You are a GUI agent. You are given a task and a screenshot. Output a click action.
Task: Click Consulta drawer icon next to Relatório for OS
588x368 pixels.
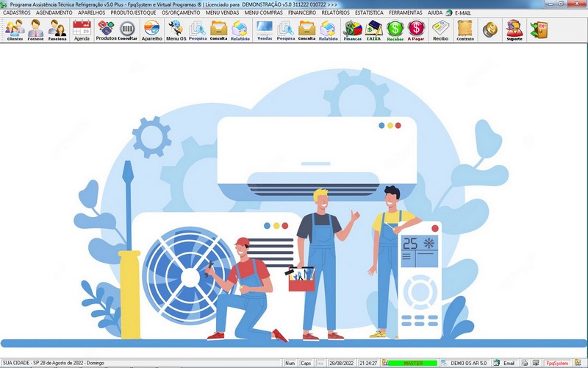click(x=218, y=30)
